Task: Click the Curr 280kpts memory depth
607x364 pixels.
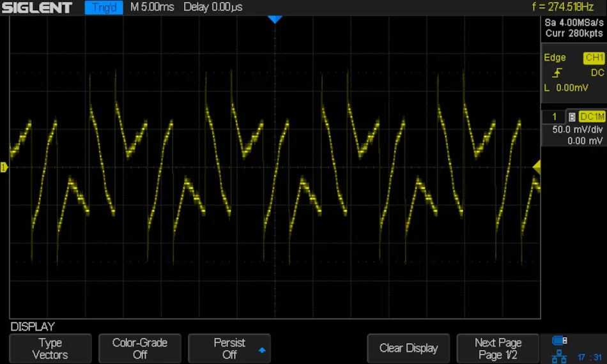Action: 574,33
